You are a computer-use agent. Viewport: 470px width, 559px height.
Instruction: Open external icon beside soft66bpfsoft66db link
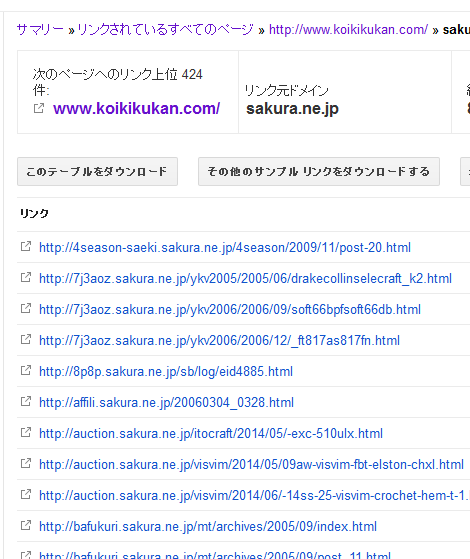tap(26, 308)
